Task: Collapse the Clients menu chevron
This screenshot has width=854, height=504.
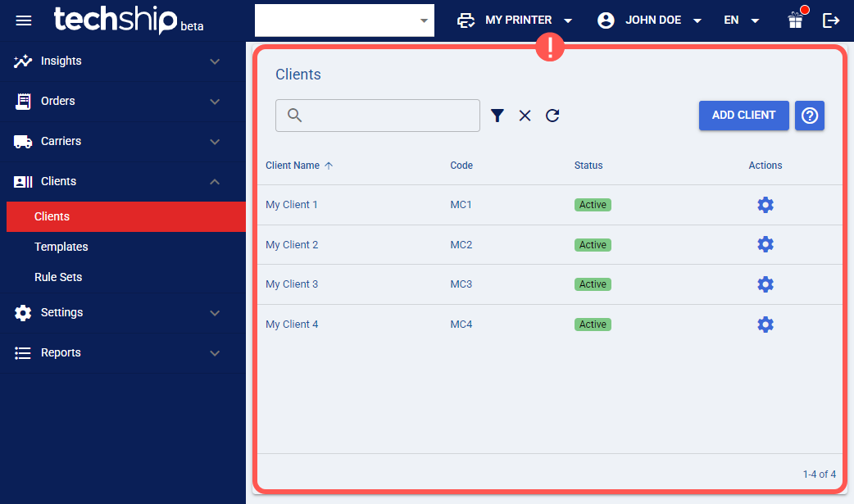Action: coord(215,181)
